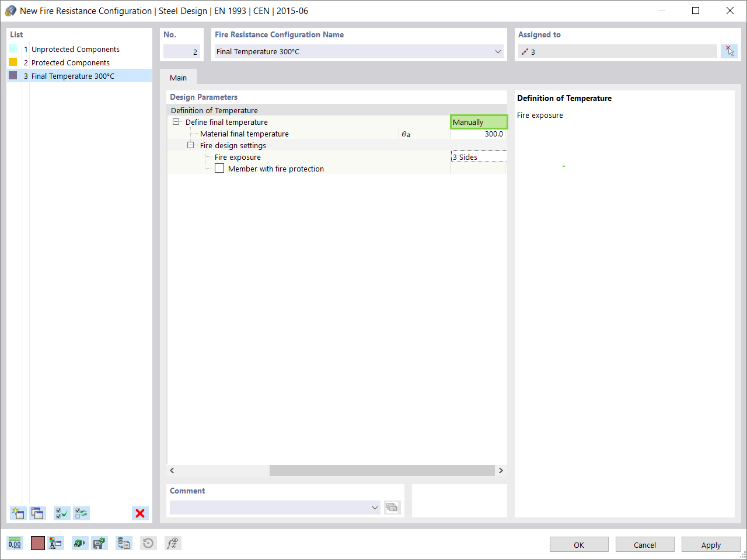
Task: Enable Member with fire protection
Action: pos(219,169)
